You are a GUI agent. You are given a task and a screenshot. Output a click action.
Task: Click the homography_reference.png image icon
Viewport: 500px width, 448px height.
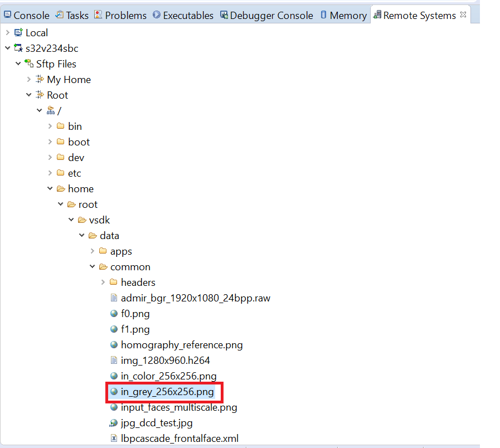coord(114,345)
